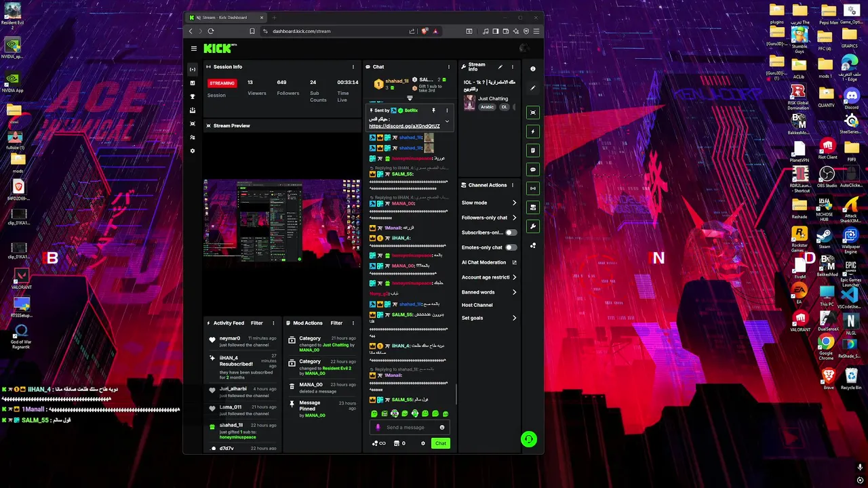Open Steam desktop shortcut
This screenshot has width=868, height=488.
click(825, 239)
